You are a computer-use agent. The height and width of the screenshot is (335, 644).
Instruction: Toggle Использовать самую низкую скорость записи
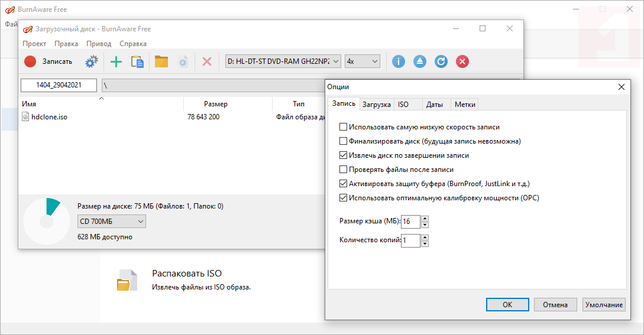pos(344,127)
